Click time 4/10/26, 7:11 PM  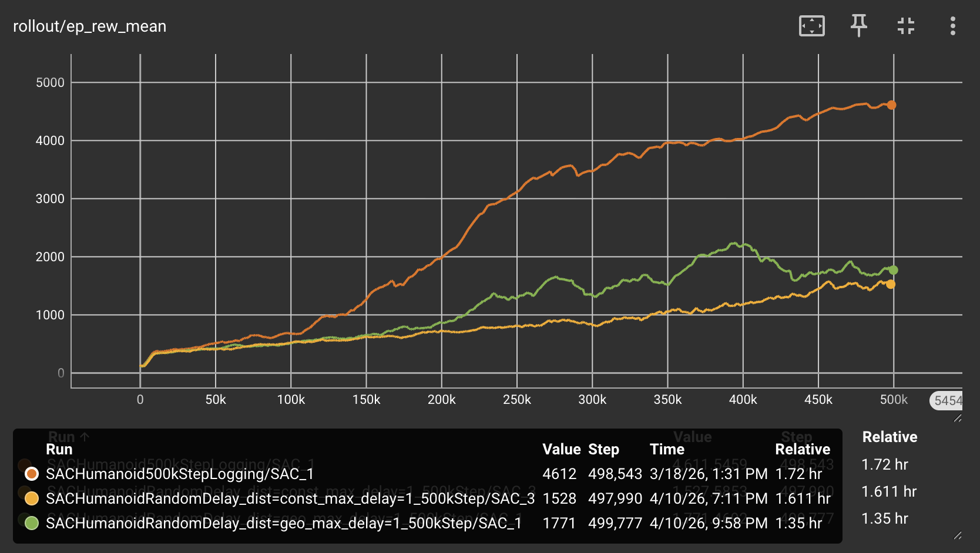click(709, 498)
